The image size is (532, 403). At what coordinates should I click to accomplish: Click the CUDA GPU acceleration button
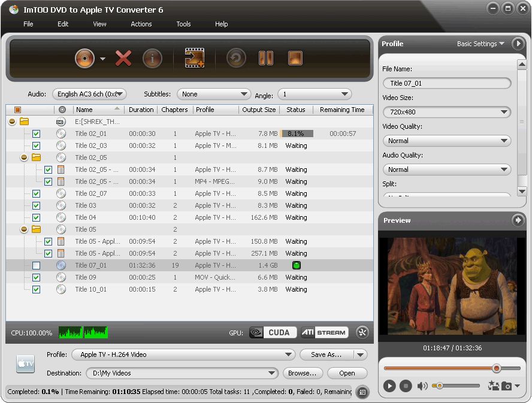point(273,332)
